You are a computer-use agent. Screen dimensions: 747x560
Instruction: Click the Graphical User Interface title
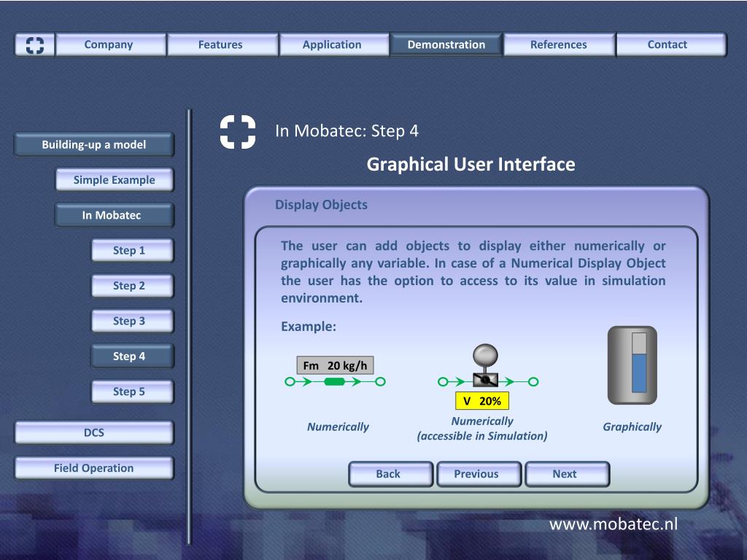point(471,164)
